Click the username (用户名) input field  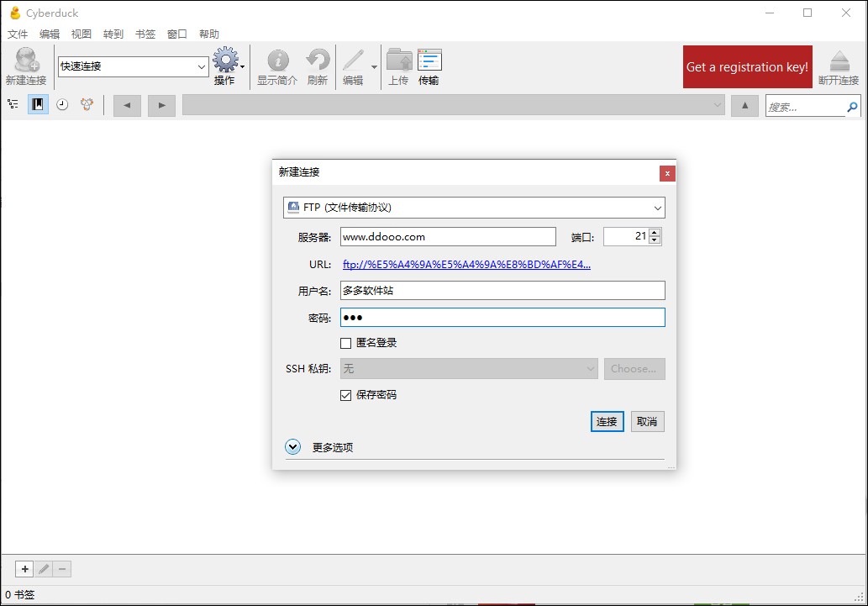point(502,290)
